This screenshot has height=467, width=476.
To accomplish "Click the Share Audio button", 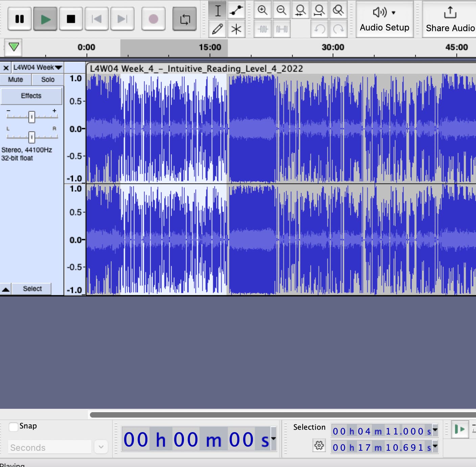I will 450,19.
